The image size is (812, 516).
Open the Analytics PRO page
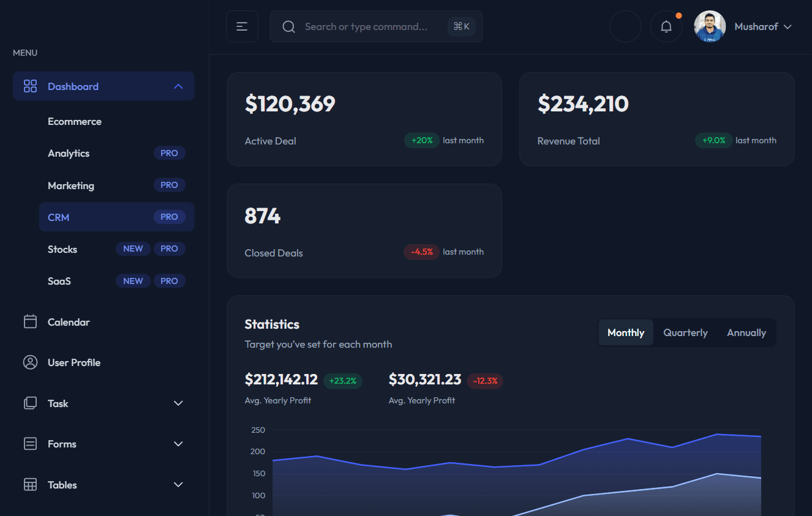pyautogui.click(x=69, y=153)
